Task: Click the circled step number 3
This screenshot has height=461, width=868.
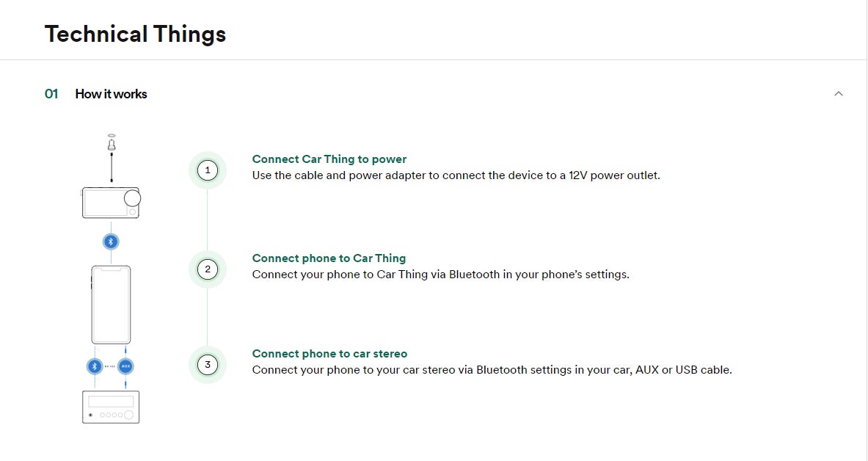Action: click(x=208, y=365)
